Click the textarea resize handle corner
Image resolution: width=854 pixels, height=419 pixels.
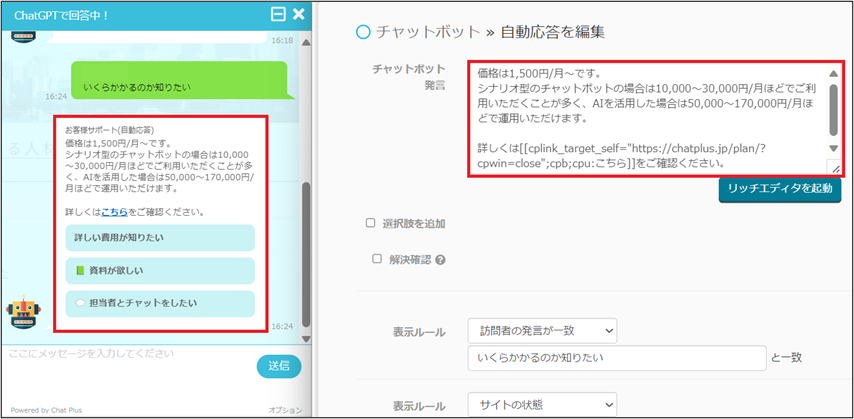click(834, 168)
